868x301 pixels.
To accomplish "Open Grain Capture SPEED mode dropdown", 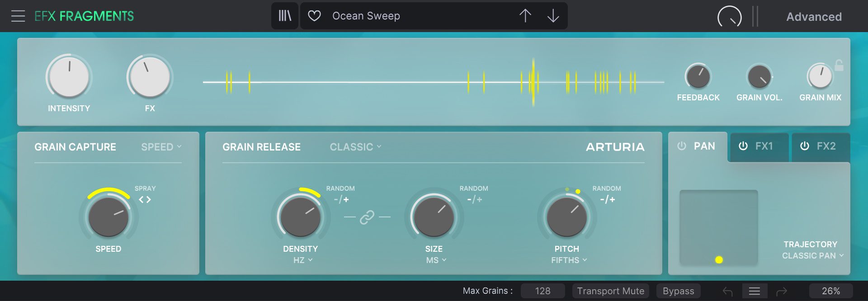I will point(161,147).
